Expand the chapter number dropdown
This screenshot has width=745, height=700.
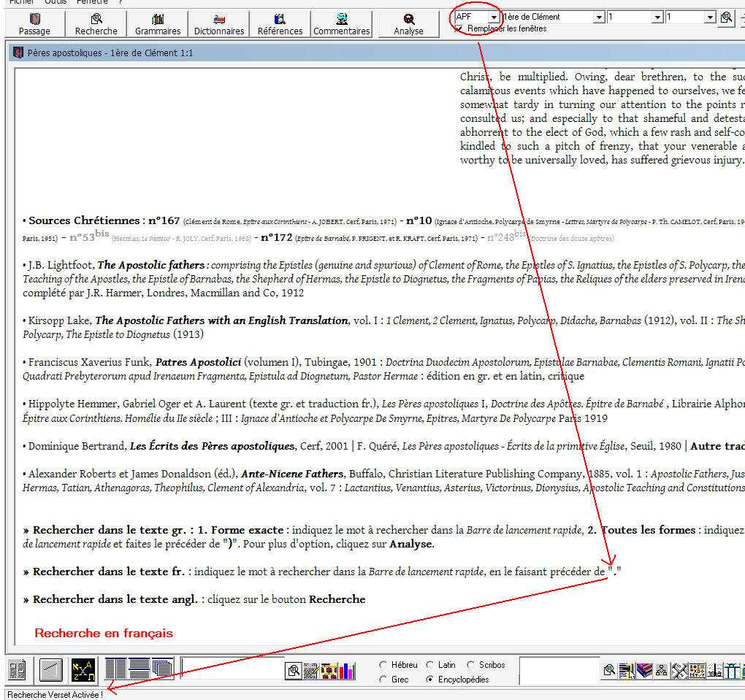click(x=657, y=18)
